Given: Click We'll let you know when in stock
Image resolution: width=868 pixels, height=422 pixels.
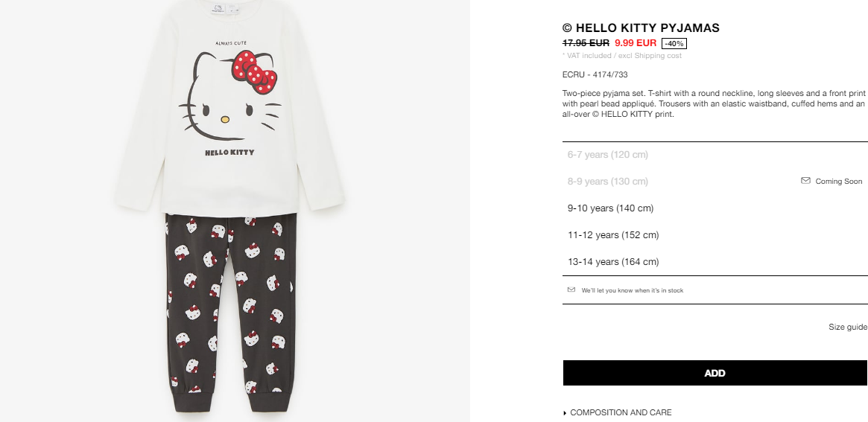Looking at the screenshot, I should [x=632, y=290].
